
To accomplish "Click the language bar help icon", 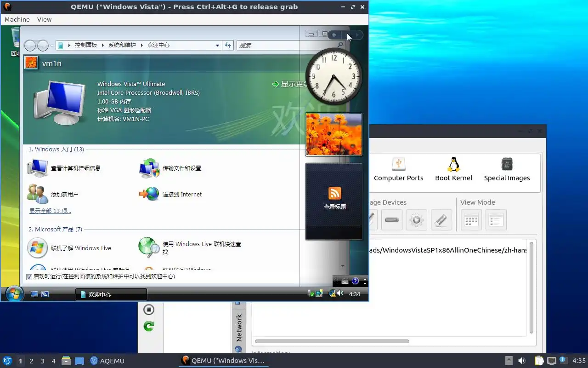I will pyautogui.click(x=355, y=281).
